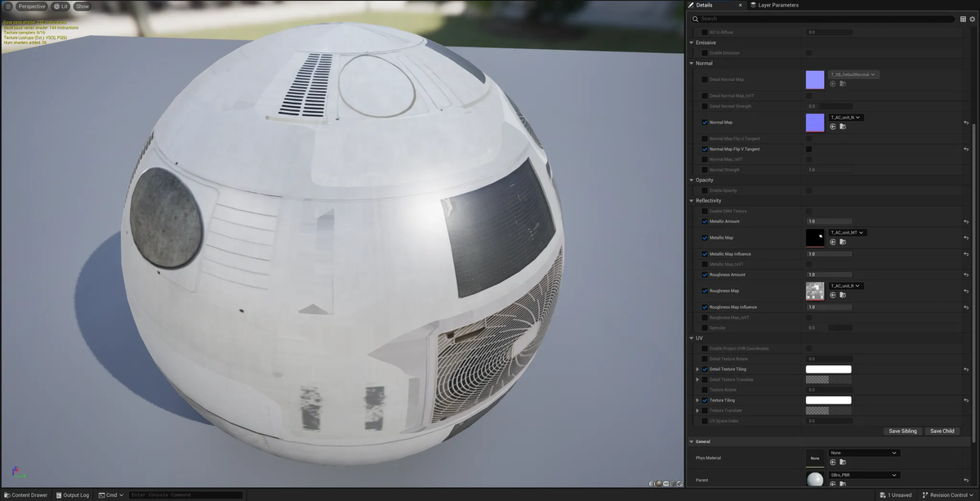Screen dimensions: 980x501
Task: Uncheck the Normal Map parameter override
Action: [x=705, y=123]
